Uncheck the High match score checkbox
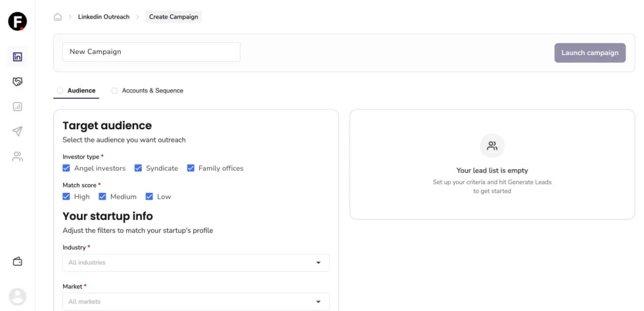The width and height of the screenshot is (644, 311). point(66,197)
